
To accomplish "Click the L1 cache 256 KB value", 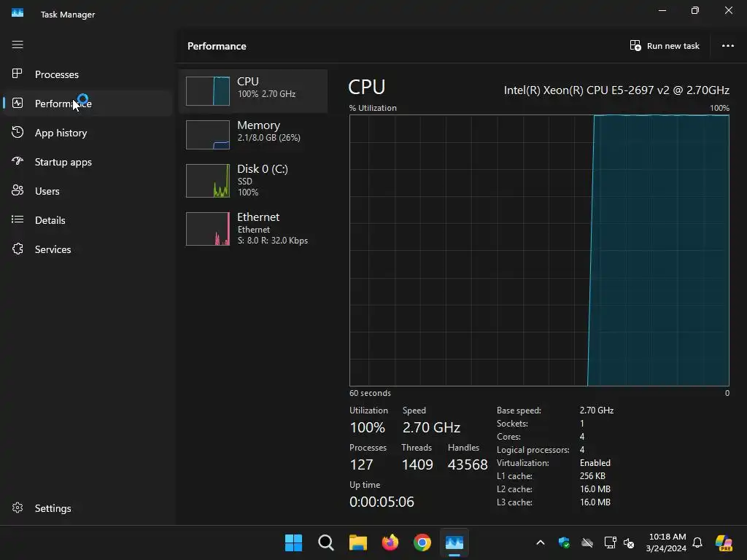I will (592, 475).
